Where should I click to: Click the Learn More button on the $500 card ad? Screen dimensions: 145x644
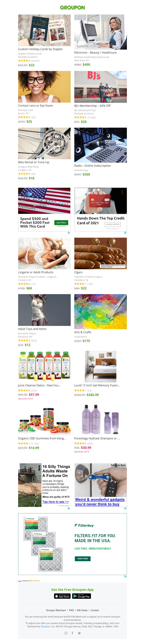click(x=61, y=222)
